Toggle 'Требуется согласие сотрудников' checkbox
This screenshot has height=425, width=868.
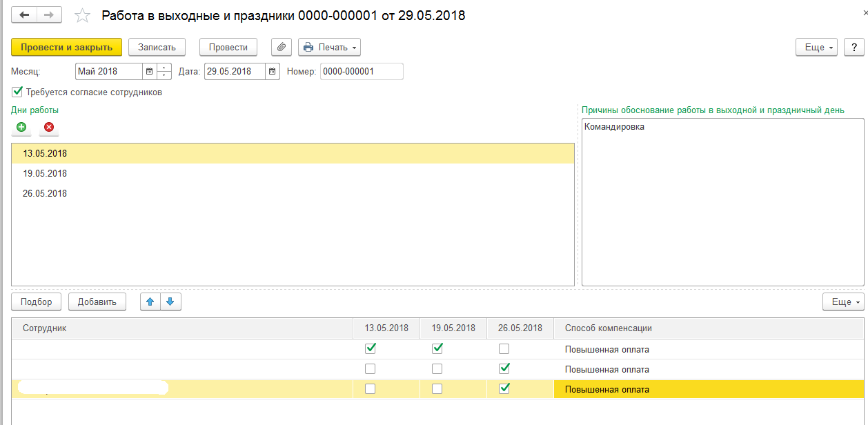(x=17, y=92)
